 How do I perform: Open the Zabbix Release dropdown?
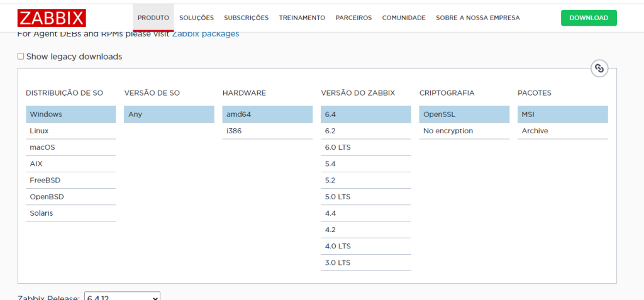click(x=123, y=296)
